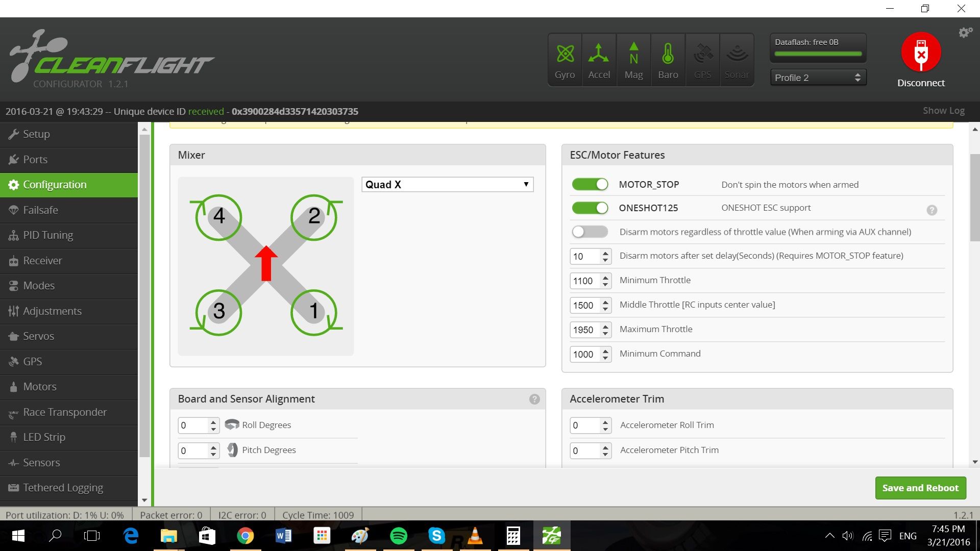
Task: Open Spotify from the Windows taskbar
Action: click(398, 536)
